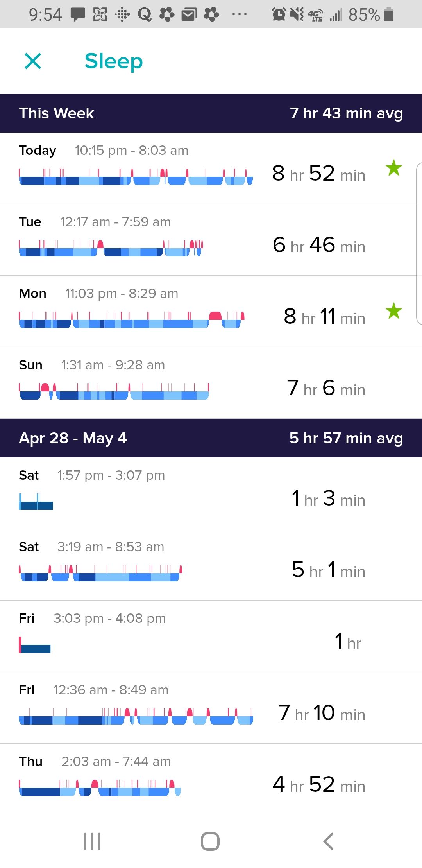
Task: Tap the Apr 28 - May 4 header
Action: click(211, 438)
